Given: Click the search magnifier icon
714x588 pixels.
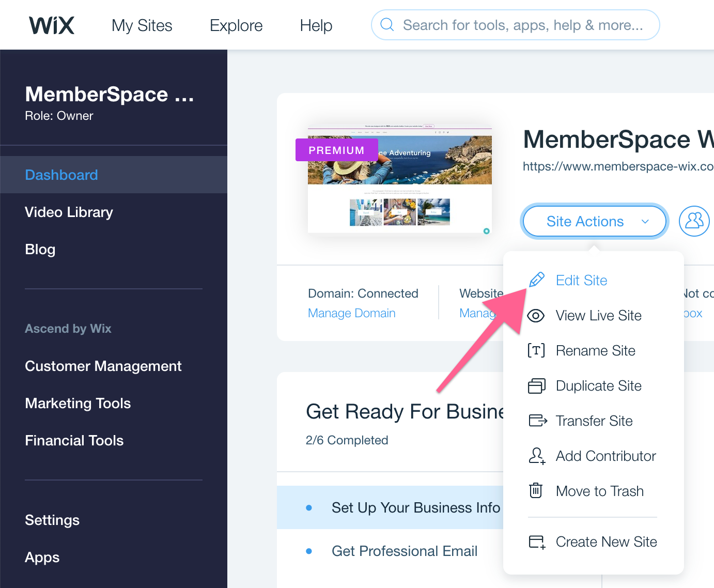Looking at the screenshot, I should click(387, 25).
